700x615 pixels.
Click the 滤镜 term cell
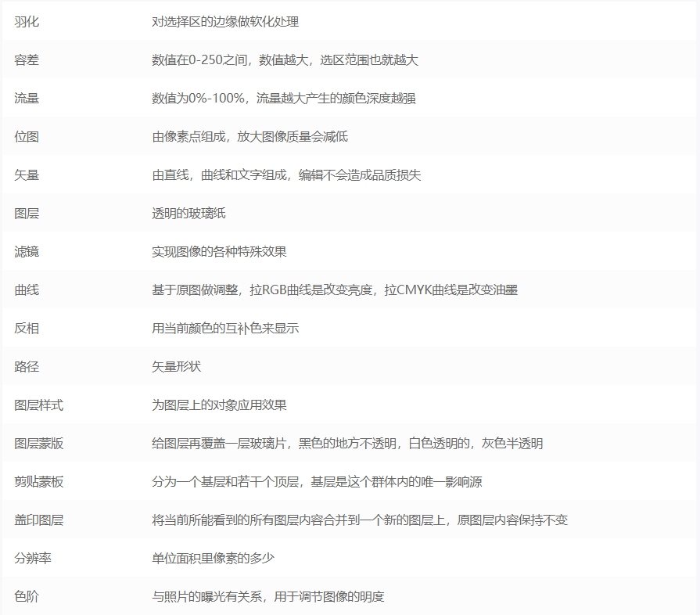tap(23, 252)
